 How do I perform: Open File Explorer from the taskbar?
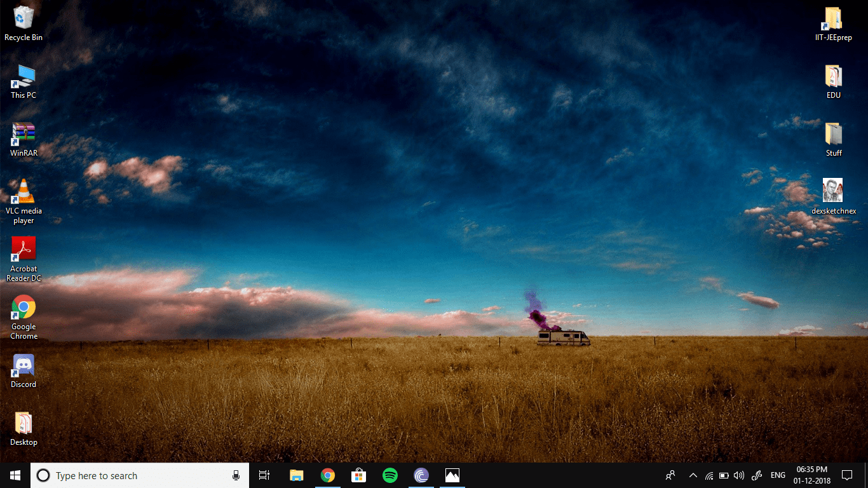[296, 475]
